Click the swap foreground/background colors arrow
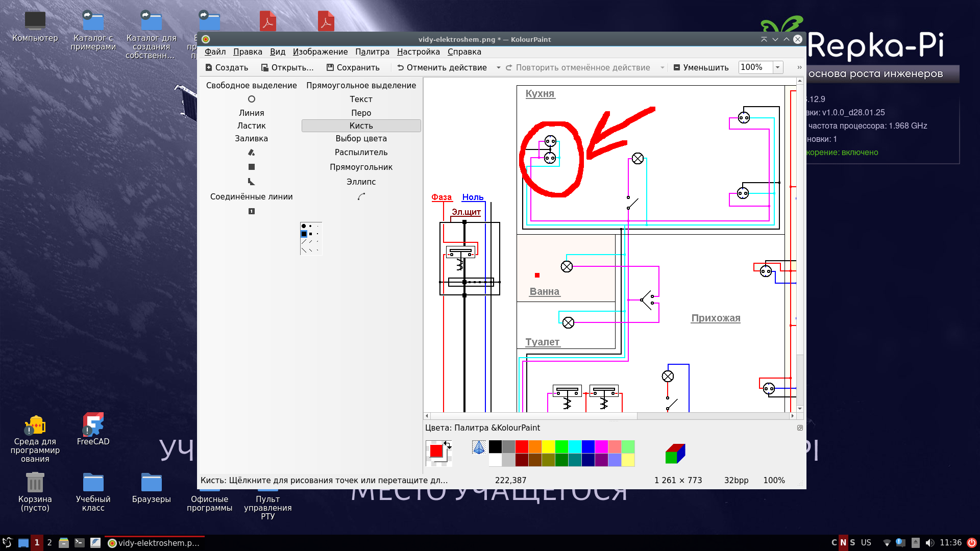The image size is (980, 551). click(448, 445)
